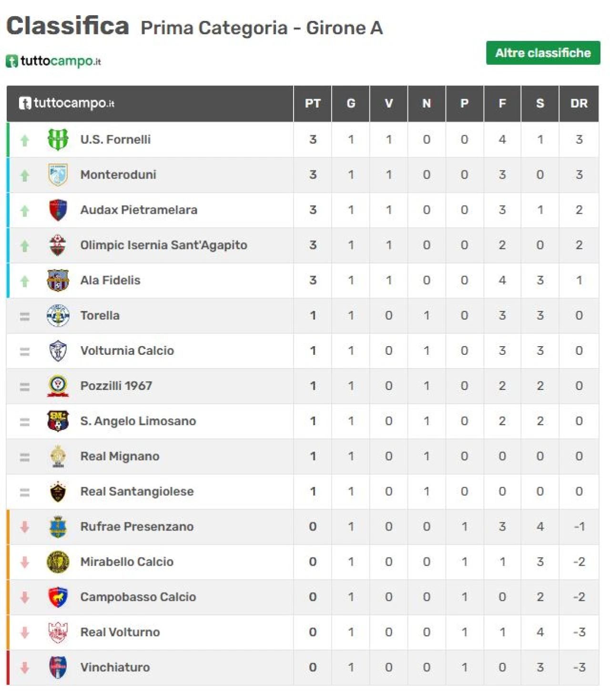This screenshot has height=700, width=610.
Task: Click the PT column header
Action: coord(313,103)
